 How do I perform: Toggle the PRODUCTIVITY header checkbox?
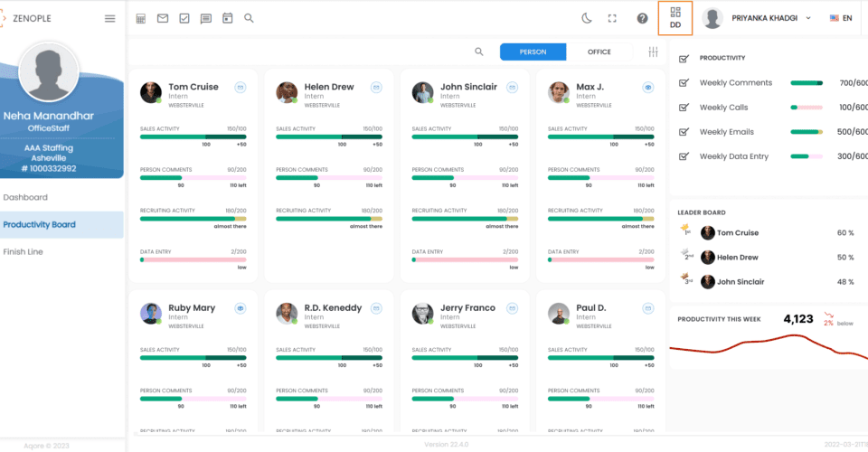pos(684,58)
